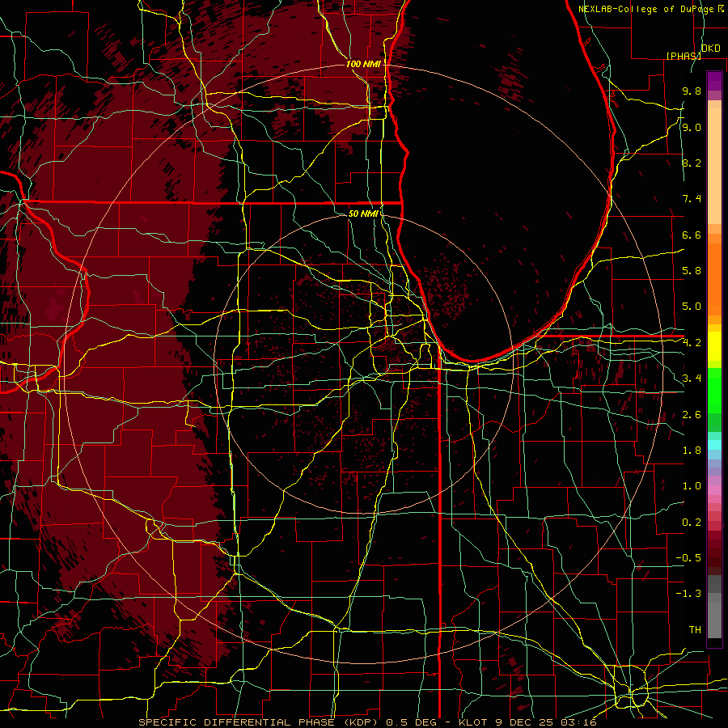The width and height of the screenshot is (728, 728).
Task: Click the 4.2 scale value
Action: [x=692, y=343]
